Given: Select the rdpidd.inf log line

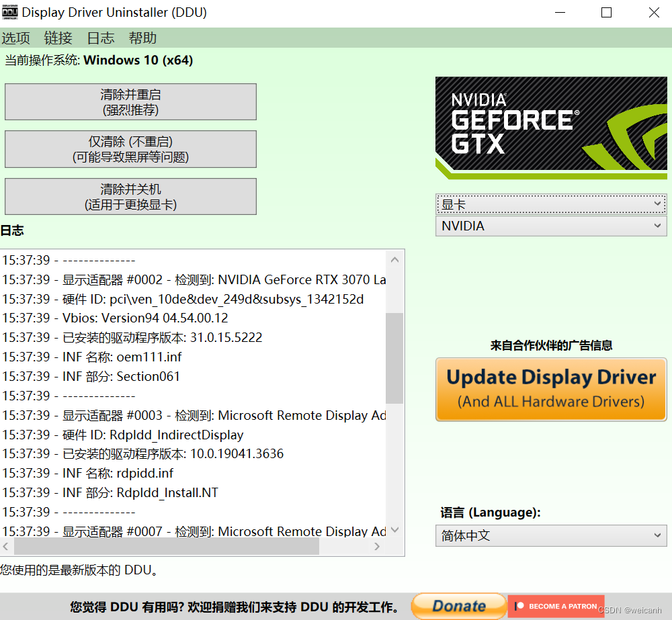Looking at the screenshot, I should 88,473.
